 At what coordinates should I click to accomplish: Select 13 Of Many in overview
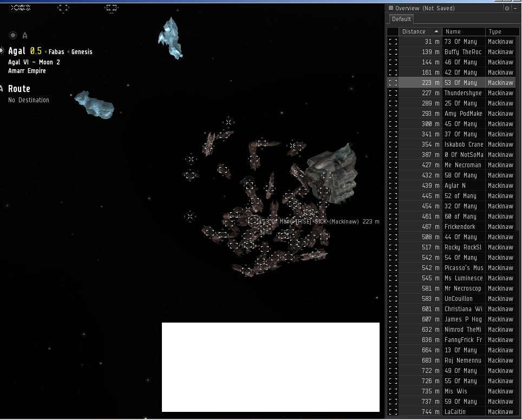click(451, 350)
